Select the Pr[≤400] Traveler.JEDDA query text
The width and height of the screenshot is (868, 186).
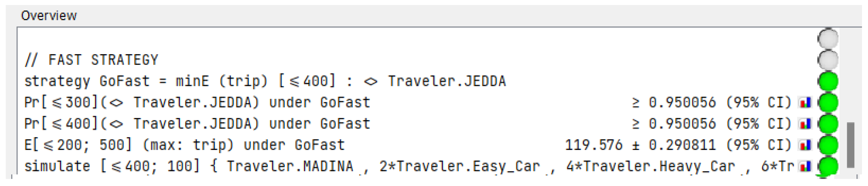click(197, 124)
